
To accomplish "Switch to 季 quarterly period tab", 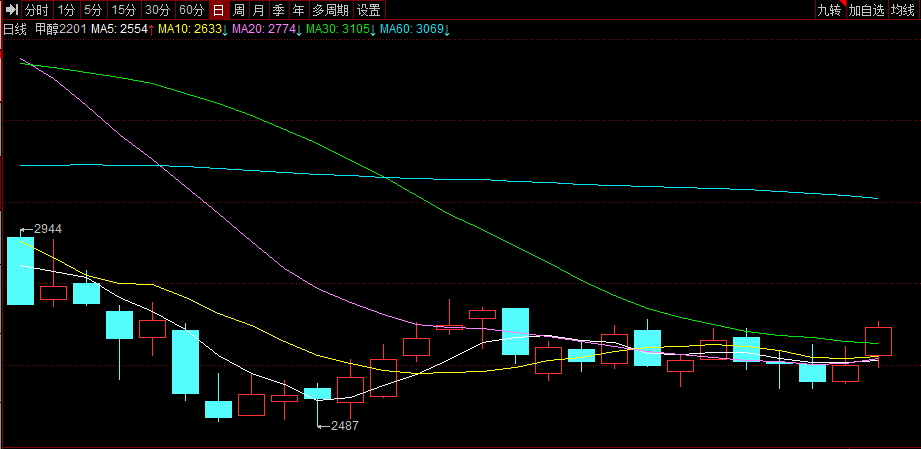I will coord(278,9).
